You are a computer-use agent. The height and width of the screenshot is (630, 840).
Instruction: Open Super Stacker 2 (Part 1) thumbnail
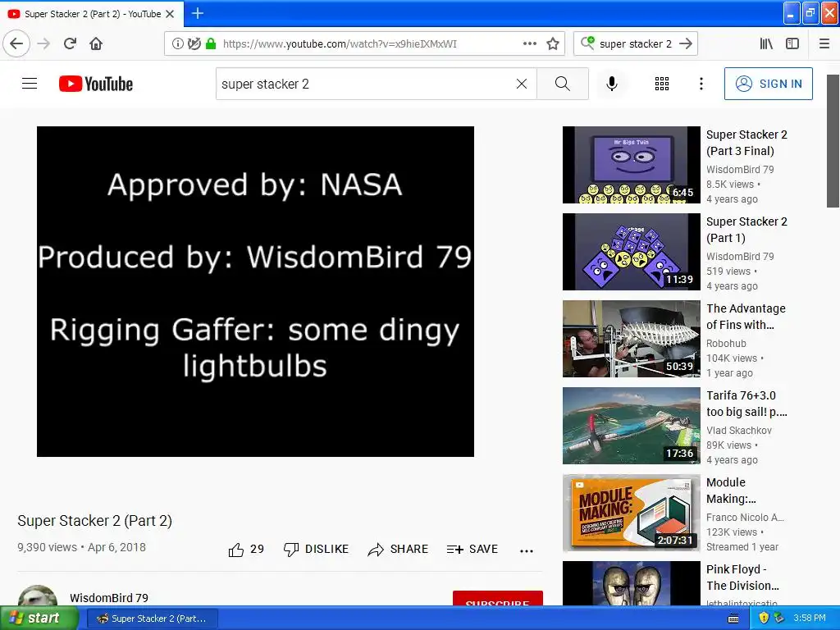click(631, 252)
